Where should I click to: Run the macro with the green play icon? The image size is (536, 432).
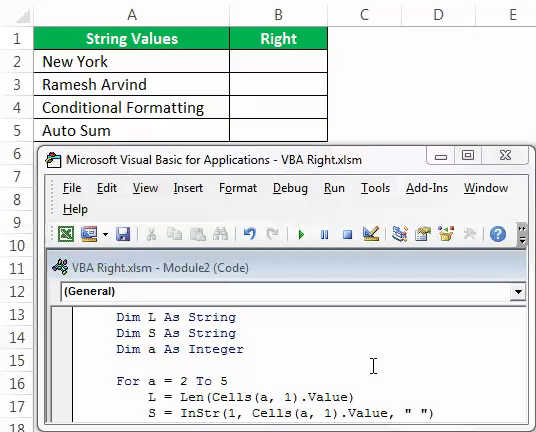[301, 235]
